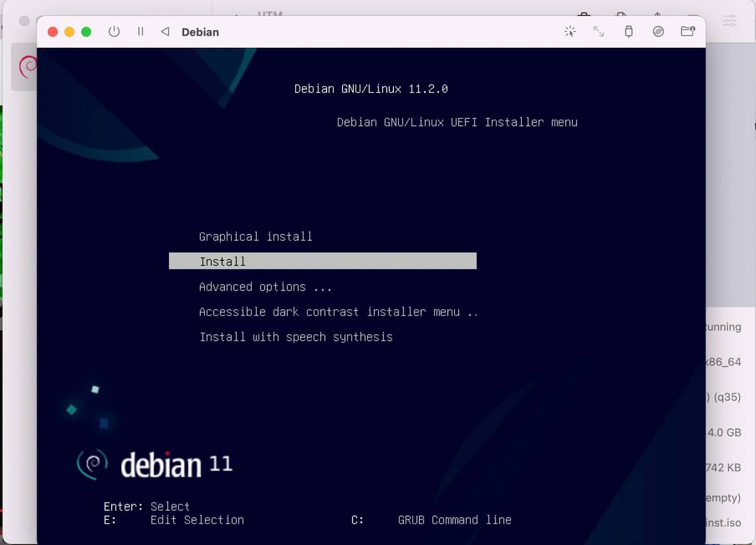The width and height of the screenshot is (756, 545).
Task: Open the USB devices icon
Action: [x=628, y=32]
